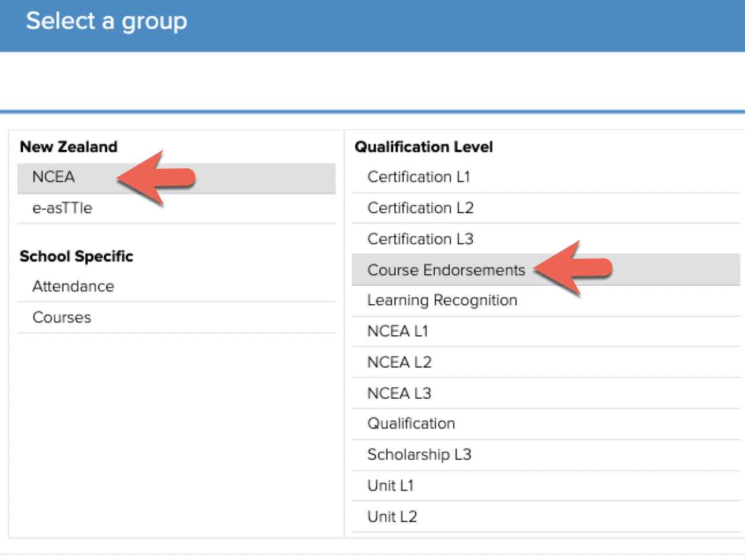The width and height of the screenshot is (745, 560).
Task: Click the Unit L2 entry
Action: click(392, 517)
